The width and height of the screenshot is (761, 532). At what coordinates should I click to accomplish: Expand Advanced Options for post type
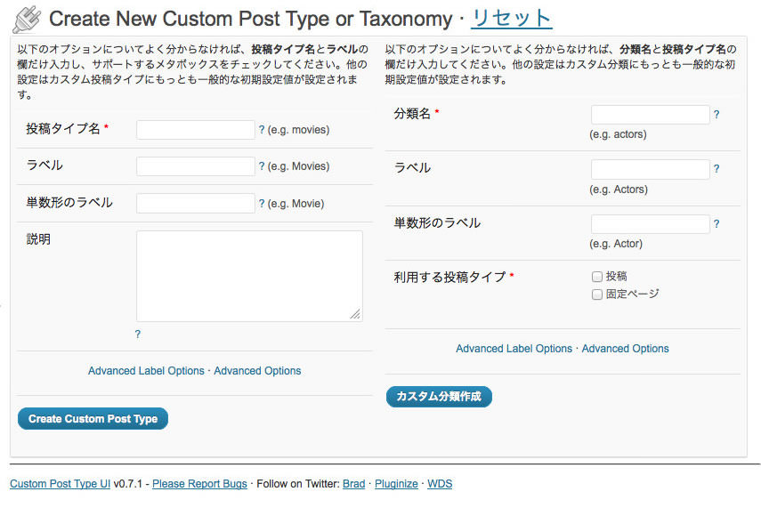257,370
